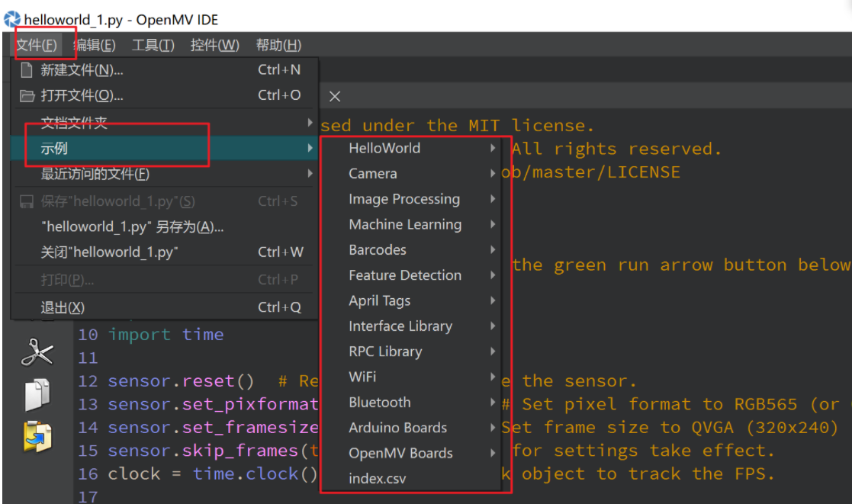Click the arrow next to Bluetooth

click(x=492, y=402)
